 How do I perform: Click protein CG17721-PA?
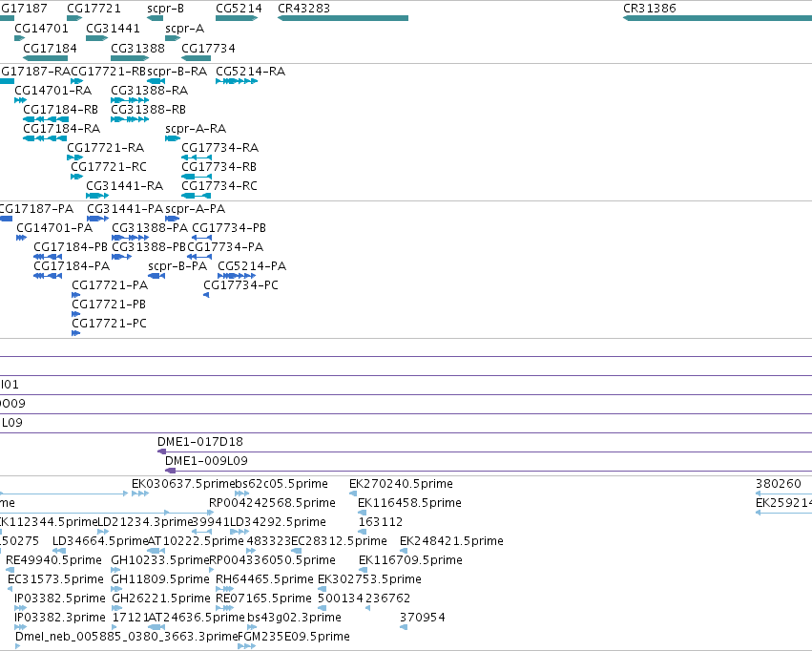point(76,295)
